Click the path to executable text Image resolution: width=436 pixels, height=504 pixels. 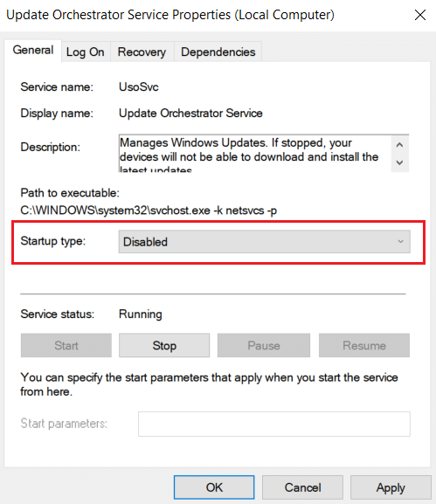point(149,211)
